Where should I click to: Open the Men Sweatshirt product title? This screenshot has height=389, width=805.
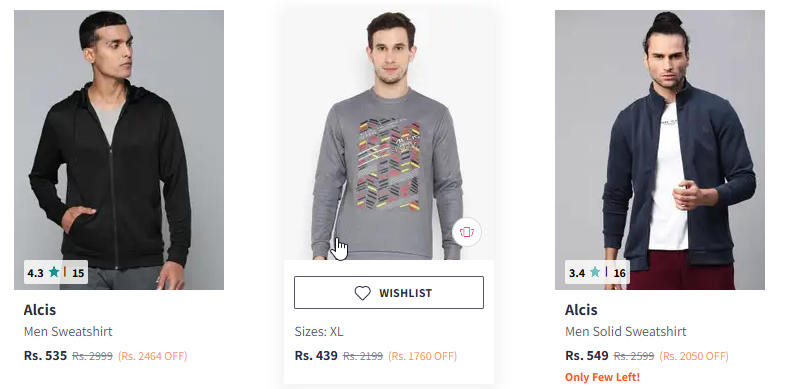68,332
